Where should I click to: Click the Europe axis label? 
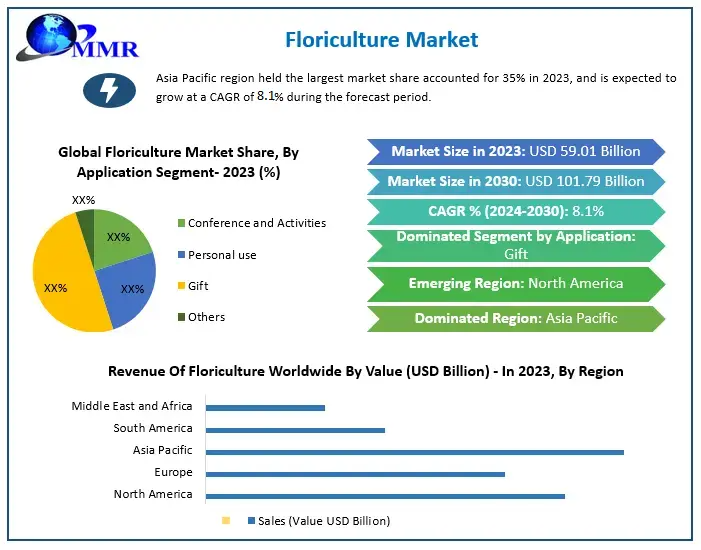(173, 472)
